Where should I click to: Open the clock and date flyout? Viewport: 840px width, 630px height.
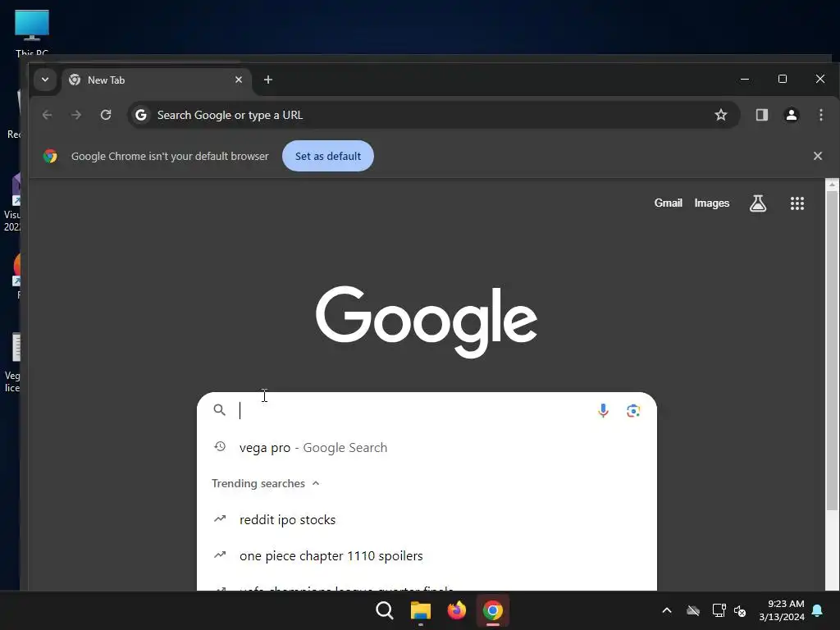point(781,610)
